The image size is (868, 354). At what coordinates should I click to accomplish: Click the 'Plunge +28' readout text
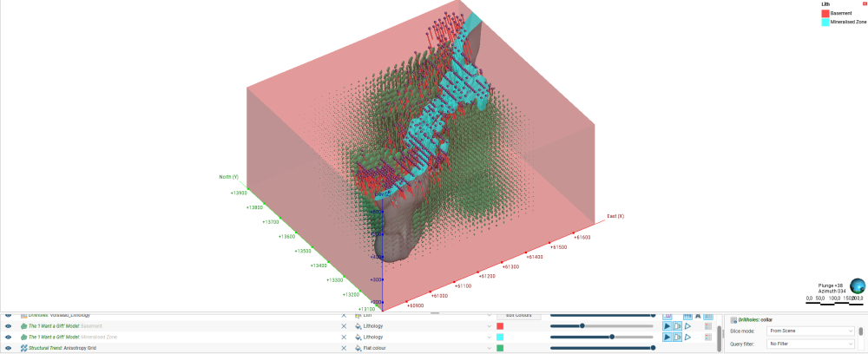tap(830, 285)
